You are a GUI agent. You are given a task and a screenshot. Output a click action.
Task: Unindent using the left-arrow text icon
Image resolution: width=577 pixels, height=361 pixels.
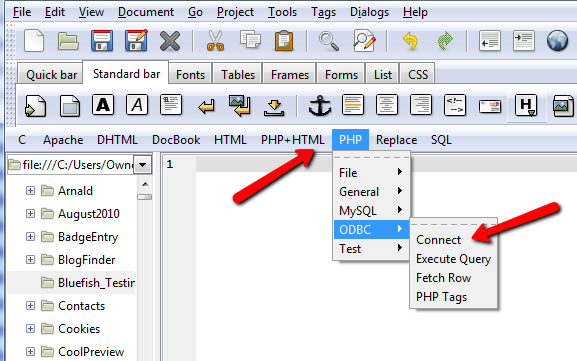(x=490, y=40)
